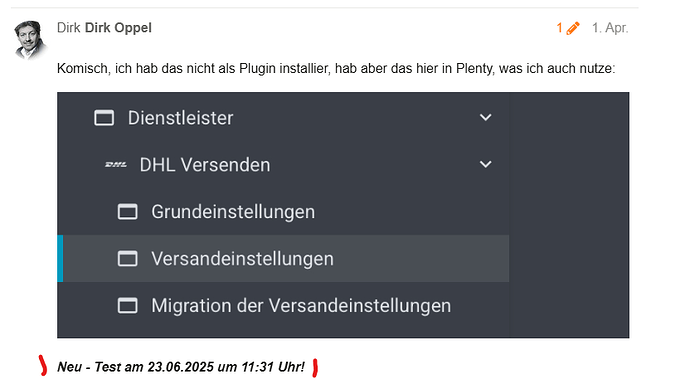Click the Grundeinstellungen window icon
The image size is (690, 388).
(x=128, y=212)
